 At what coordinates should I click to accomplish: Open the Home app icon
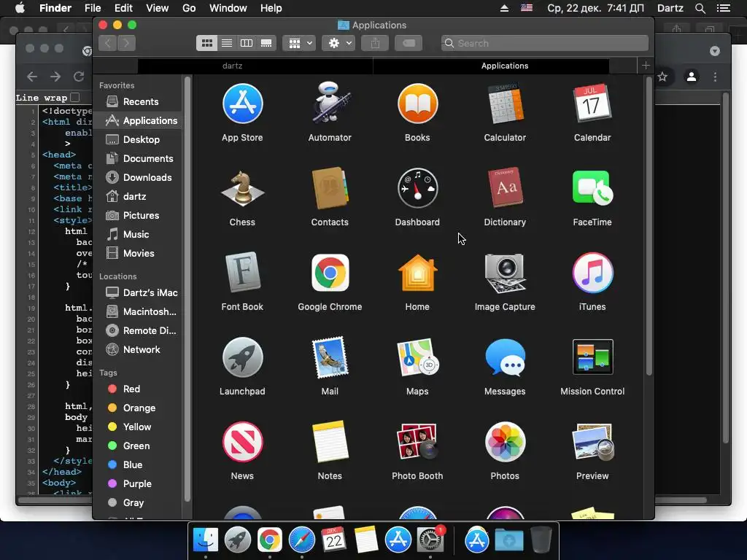[417, 273]
